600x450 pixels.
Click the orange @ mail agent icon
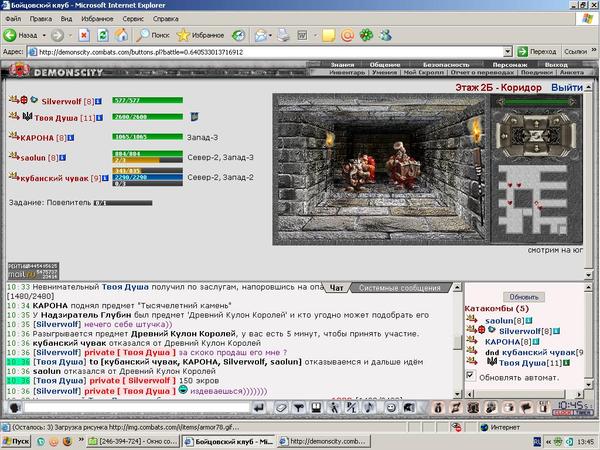point(347,35)
